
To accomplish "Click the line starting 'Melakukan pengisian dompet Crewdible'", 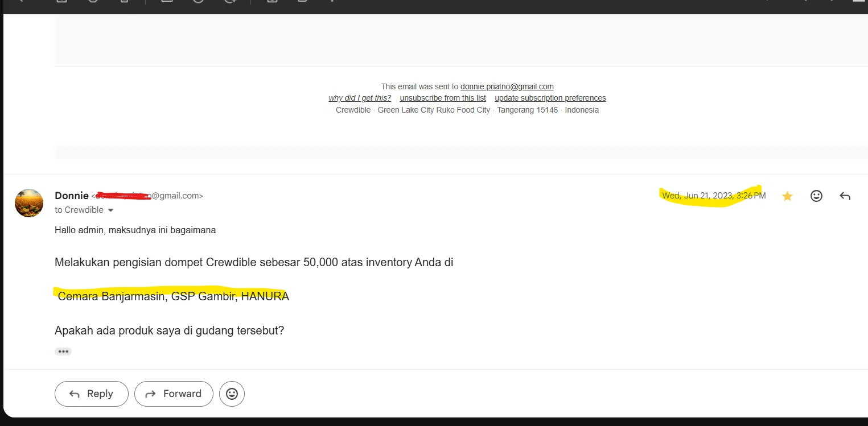I will [254, 263].
